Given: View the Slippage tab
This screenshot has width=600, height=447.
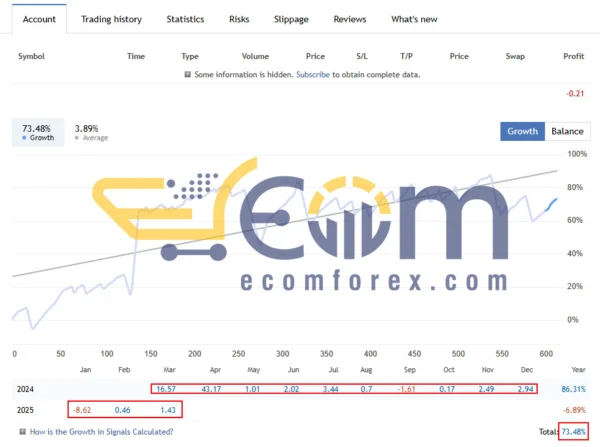Looking at the screenshot, I should [x=291, y=19].
